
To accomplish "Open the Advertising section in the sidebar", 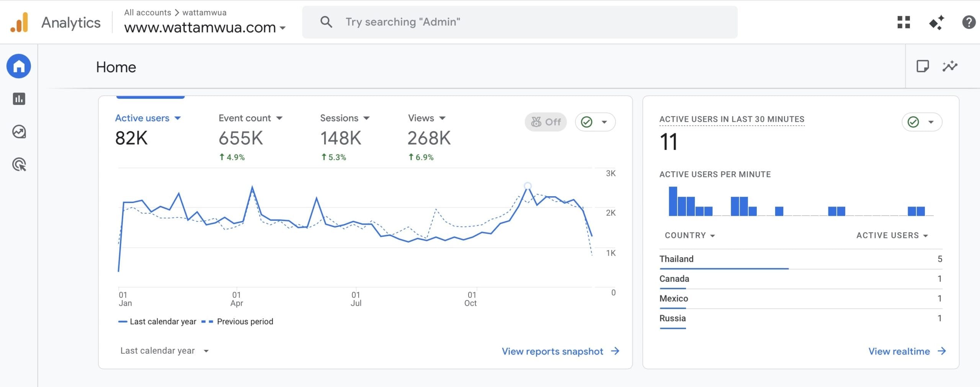I will tap(18, 165).
